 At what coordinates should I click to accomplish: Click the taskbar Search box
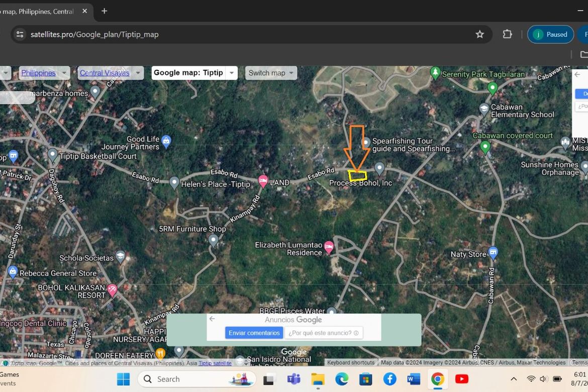(197, 379)
